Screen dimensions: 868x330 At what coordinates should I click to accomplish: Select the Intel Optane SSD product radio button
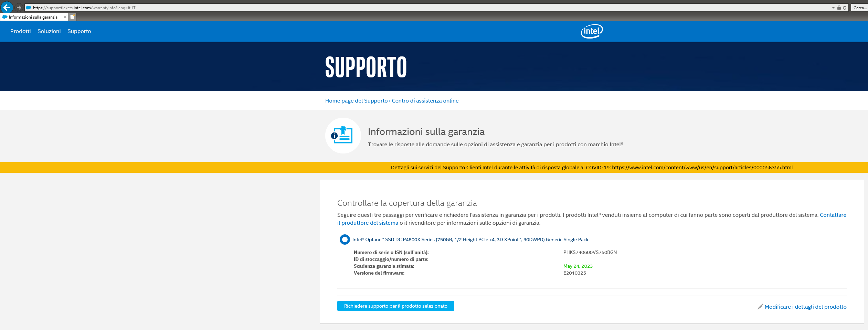point(345,239)
